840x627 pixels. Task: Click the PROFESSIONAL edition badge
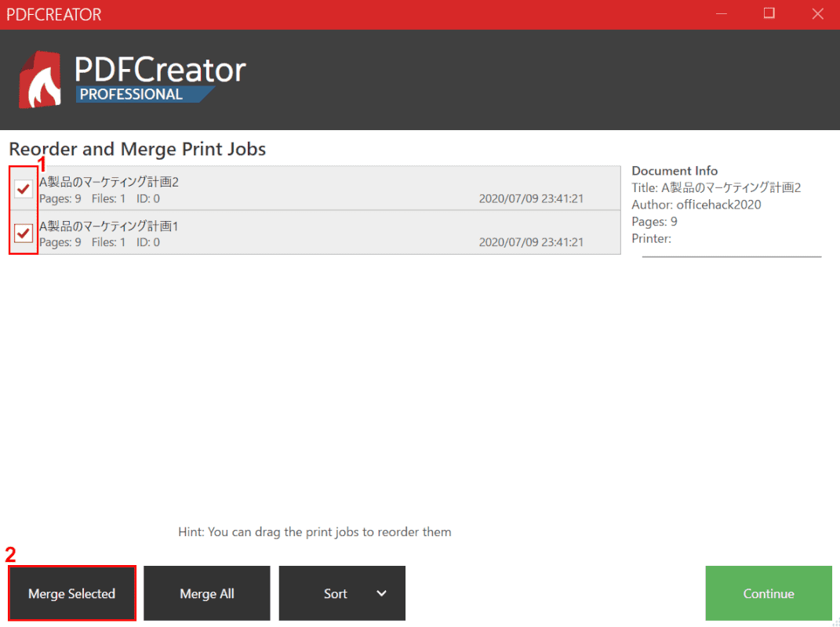pyautogui.click(x=144, y=94)
